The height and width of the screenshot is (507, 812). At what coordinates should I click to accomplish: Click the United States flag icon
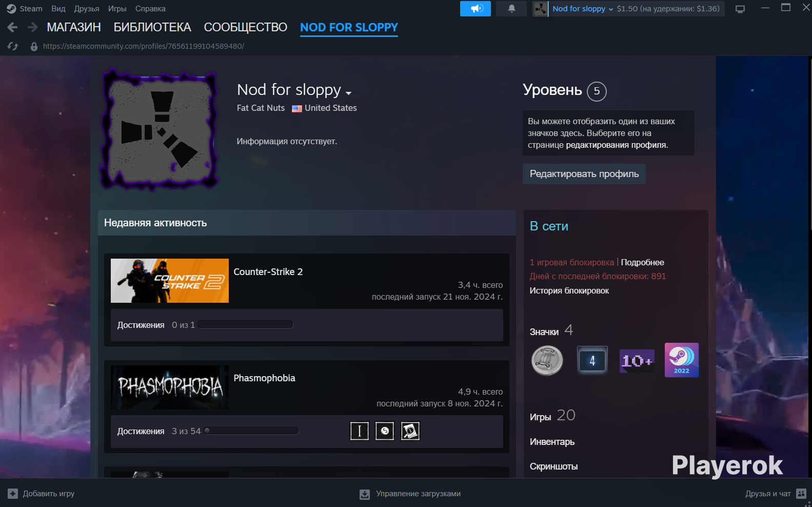tap(297, 108)
